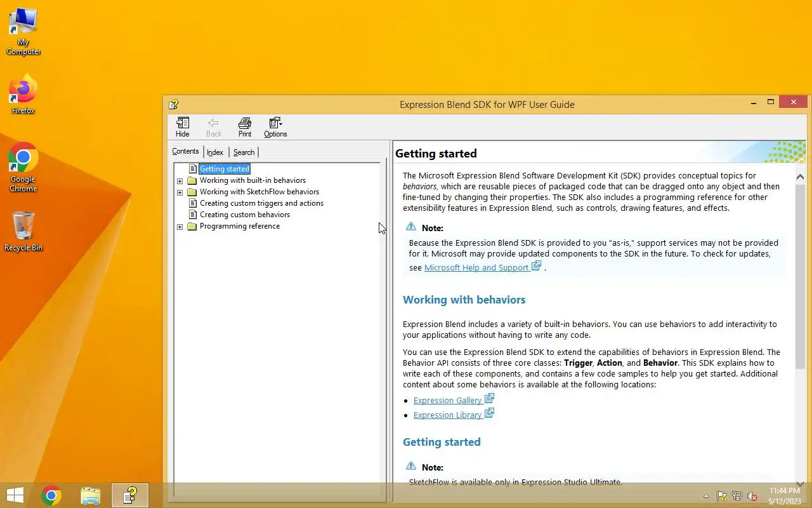The image size is (812, 508).
Task: Click external link icon after Expression Library
Action: [x=489, y=413]
